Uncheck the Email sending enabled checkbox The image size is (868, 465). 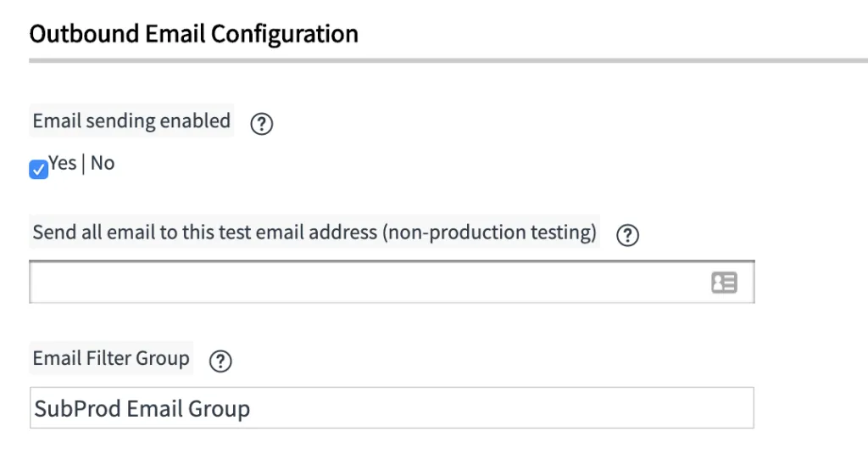click(39, 170)
